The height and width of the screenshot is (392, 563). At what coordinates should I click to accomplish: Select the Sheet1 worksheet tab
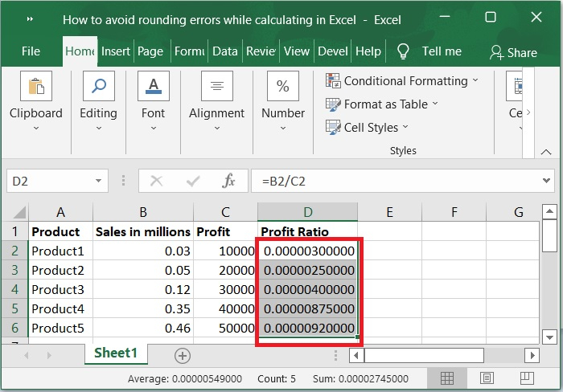[x=116, y=353]
